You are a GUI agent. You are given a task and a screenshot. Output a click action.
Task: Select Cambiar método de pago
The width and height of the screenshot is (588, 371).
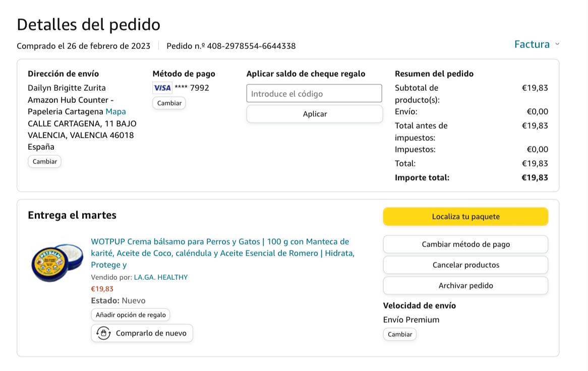coord(465,244)
